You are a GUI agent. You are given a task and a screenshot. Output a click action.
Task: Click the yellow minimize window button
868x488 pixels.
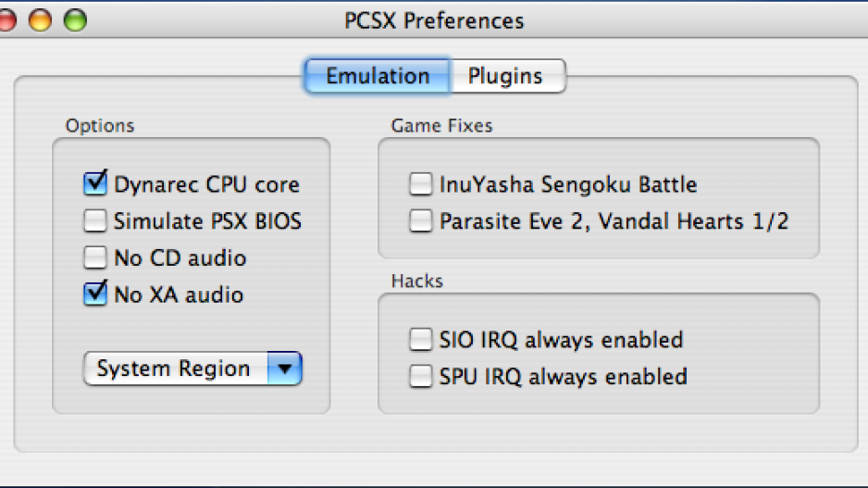coord(41,19)
